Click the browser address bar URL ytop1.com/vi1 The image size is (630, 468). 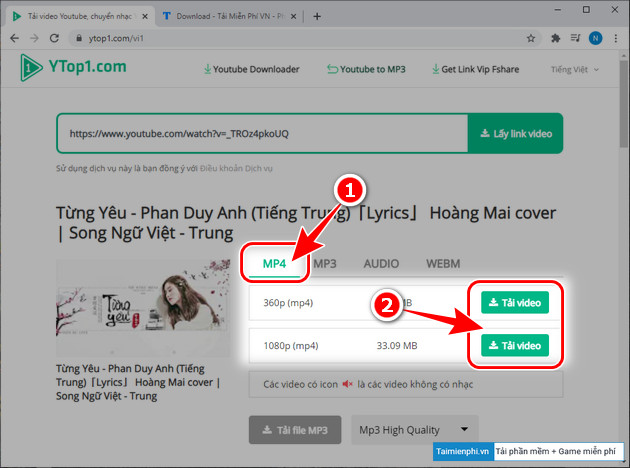click(x=116, y=38)
